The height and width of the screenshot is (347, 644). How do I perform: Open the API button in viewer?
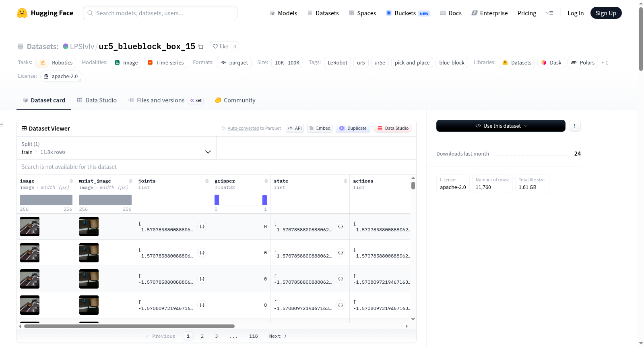point(295,128)
